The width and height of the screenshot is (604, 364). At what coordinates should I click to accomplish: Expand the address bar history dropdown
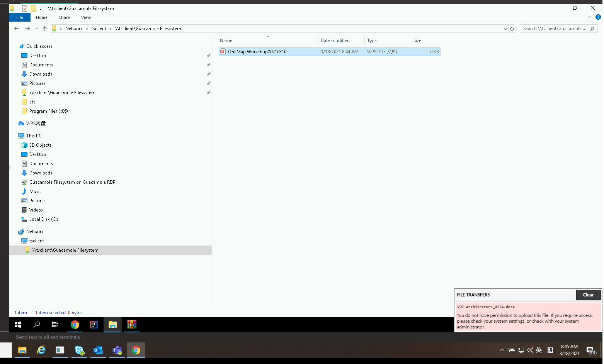click(x=505, y=29)
